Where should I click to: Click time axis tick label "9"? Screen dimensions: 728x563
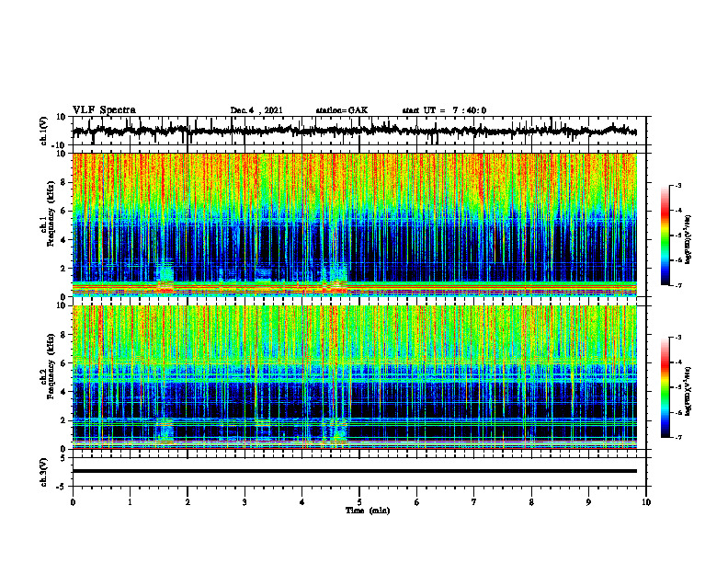click(x=588, y=502)
